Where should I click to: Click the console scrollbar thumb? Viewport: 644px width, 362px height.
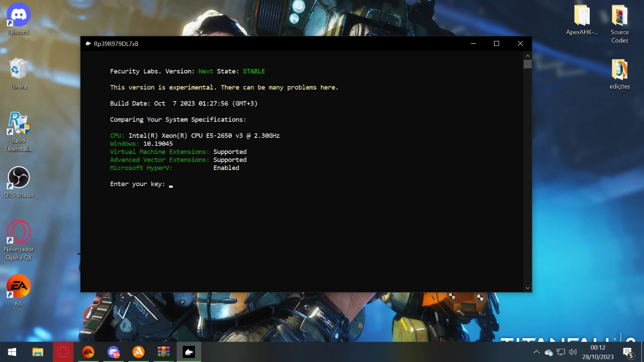coord(528,64)
